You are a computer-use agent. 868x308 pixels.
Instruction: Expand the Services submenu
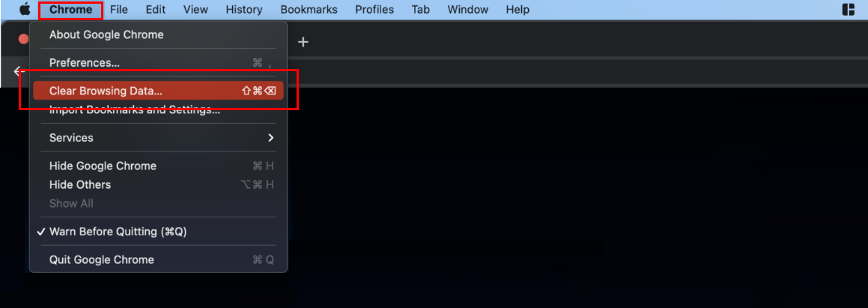coord(158,137)
